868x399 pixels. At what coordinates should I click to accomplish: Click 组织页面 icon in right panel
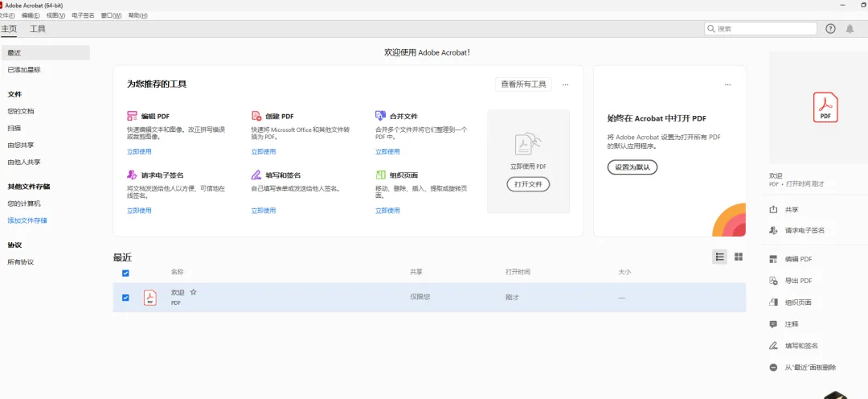(773, 302)
